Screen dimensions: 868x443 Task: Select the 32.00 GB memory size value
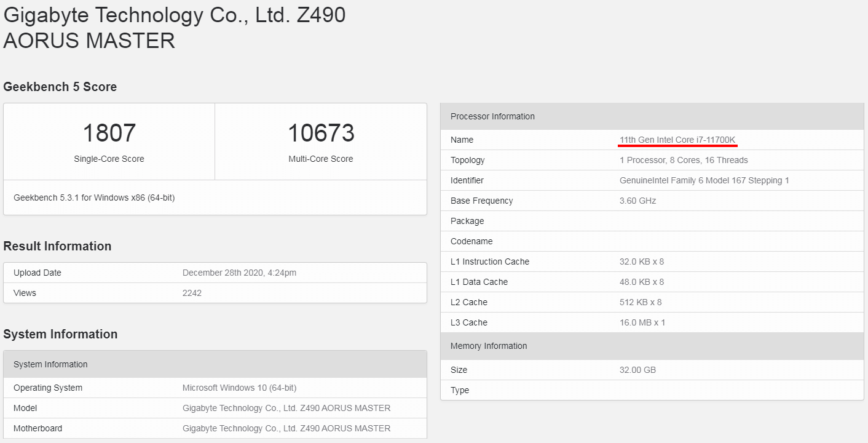637,370
